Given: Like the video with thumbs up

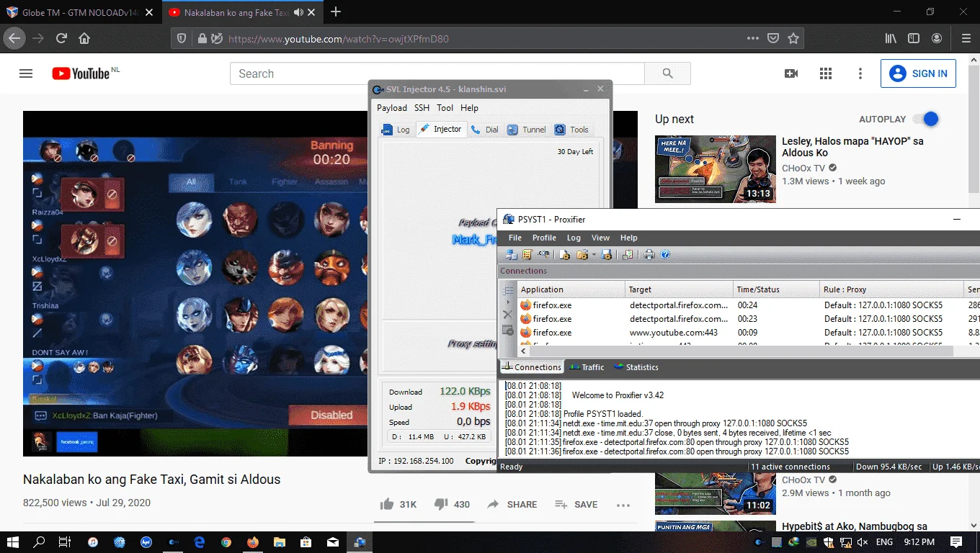Looking at the screenshot, I should point(387,504).
